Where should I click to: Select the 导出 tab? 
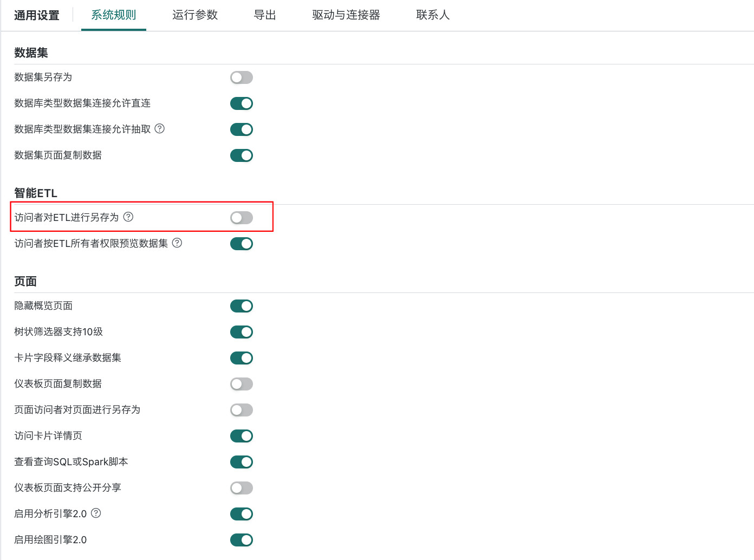265,16
